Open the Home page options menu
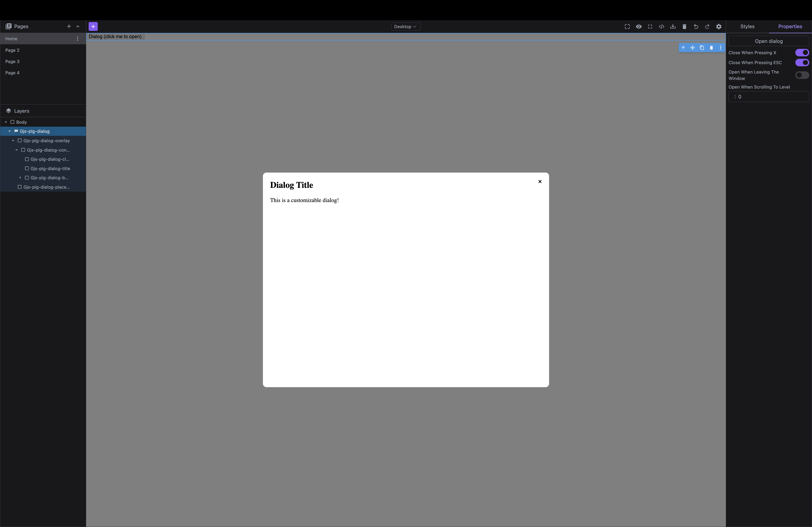Image resolution: width=812 pixels, height=527 pixels. [77, 39]
